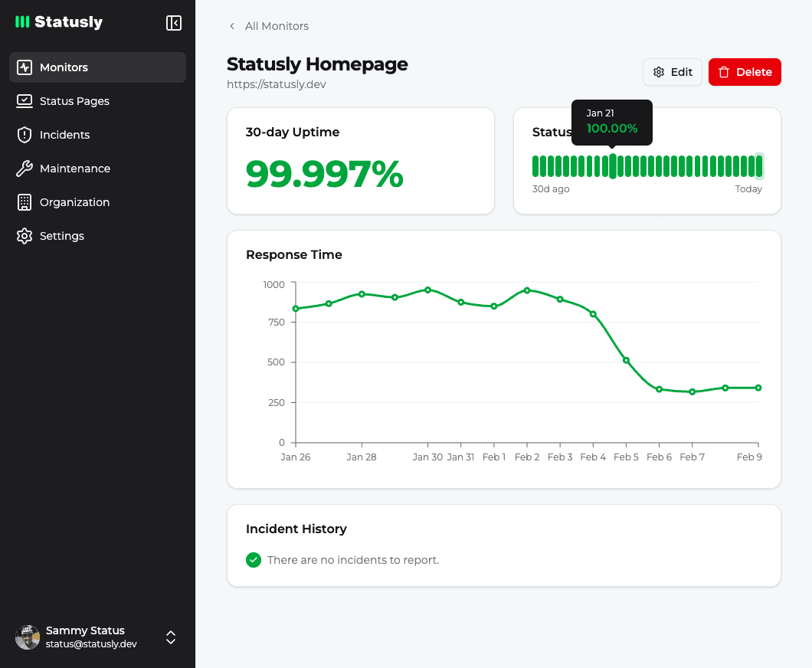Image resolution: width=812 pixels, height=668 pixels.
Task: Open the https://statusly.dev link
Action: (x=277, y=84)
